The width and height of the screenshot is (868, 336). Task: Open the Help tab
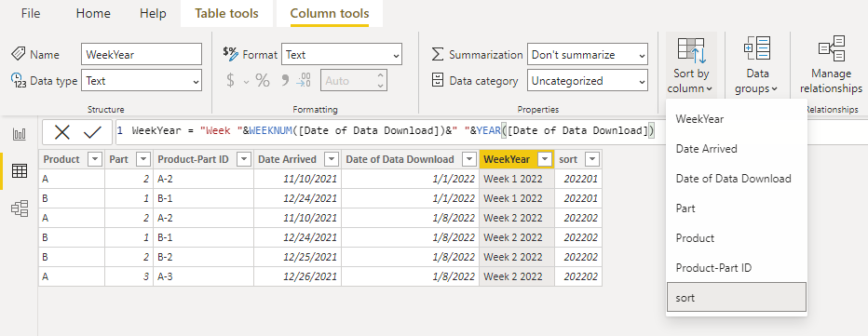[x=153, y=13]
